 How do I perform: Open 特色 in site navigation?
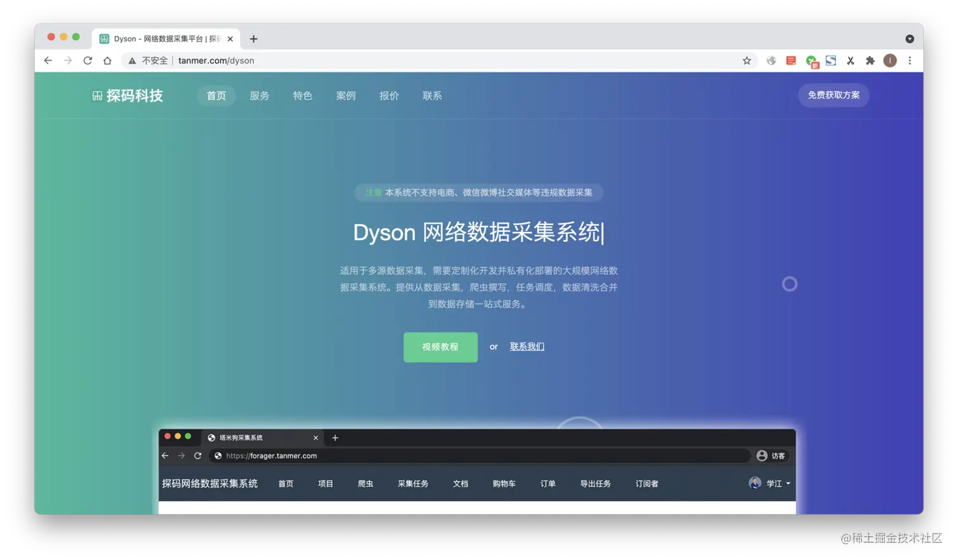click(302, 96)
